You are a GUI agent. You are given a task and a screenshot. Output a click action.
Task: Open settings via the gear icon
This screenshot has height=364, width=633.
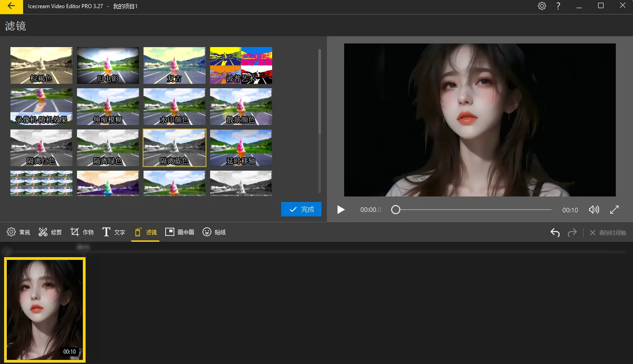(542, 6)
